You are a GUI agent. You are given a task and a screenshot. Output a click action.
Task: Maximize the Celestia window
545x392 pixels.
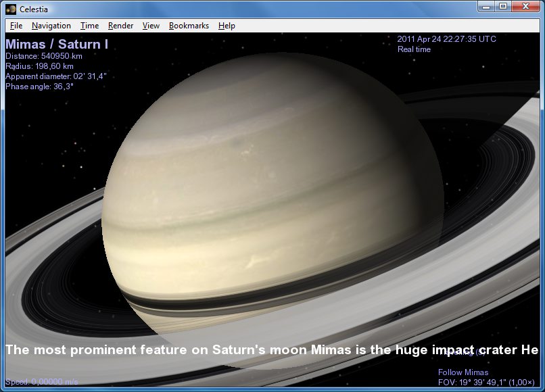[x=502, y=7]
